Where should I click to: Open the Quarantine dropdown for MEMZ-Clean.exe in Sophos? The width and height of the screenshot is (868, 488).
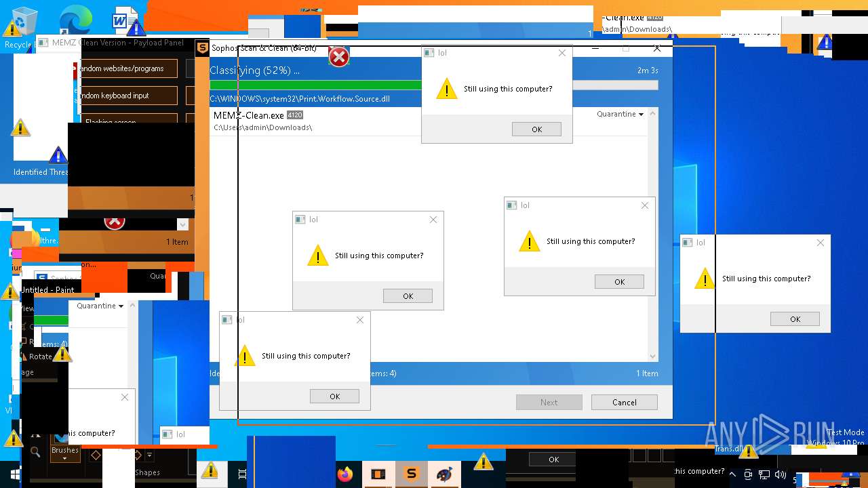(x=620, y=114)
